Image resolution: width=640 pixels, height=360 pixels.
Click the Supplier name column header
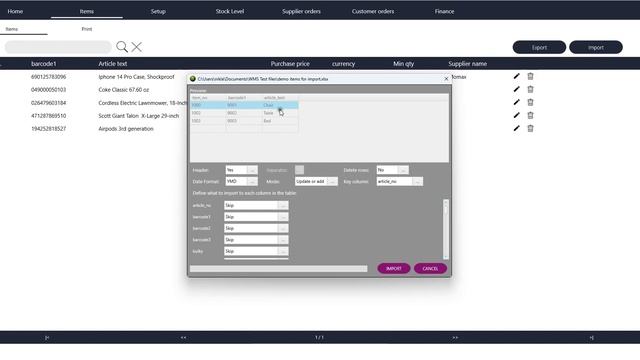[x=467, y=64]
